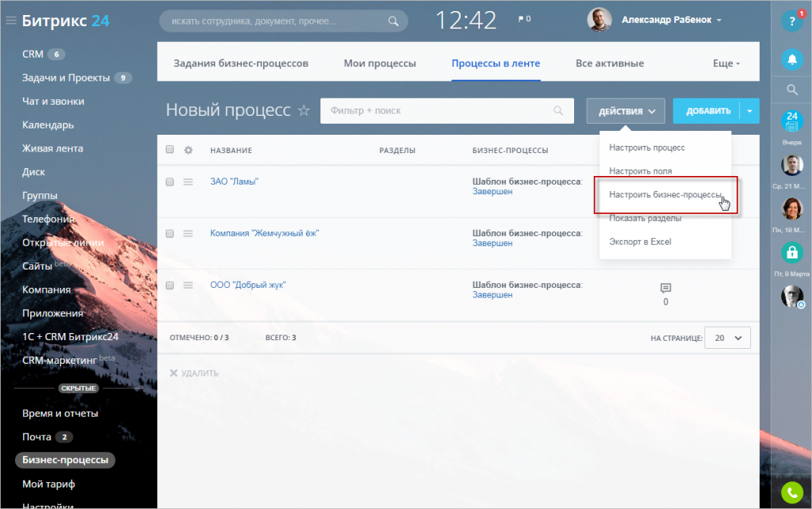
Task: Open Компания "Жемчужный ёж" link
Action: (x=264, y=234)
